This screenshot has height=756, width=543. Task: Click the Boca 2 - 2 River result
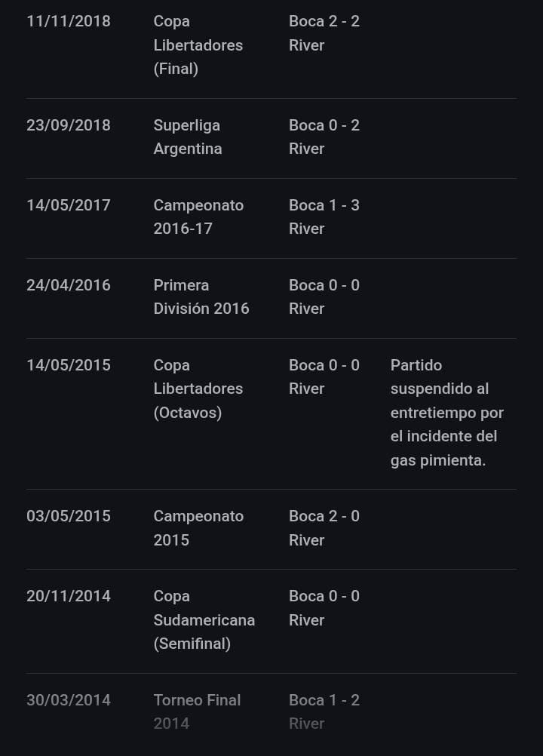click(324, 33)
